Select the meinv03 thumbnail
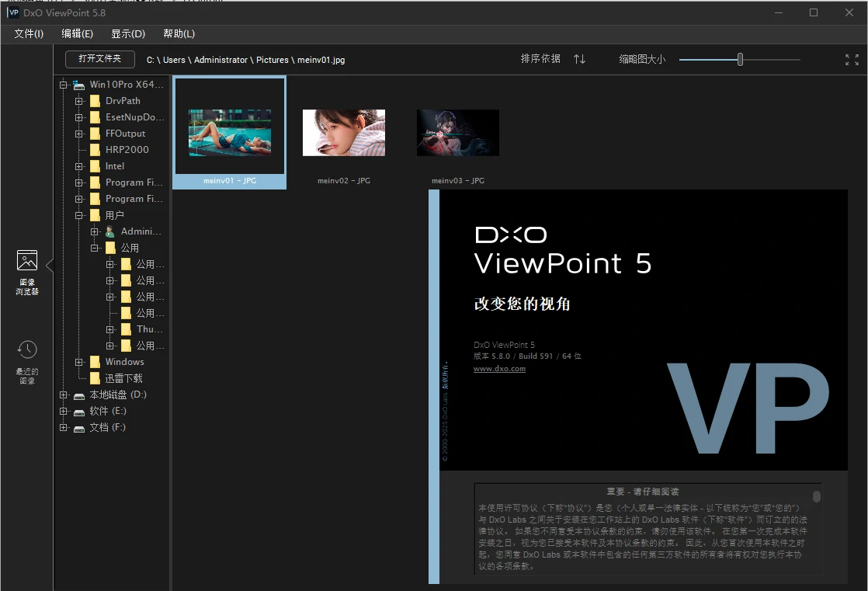The image size is (868, 591). 457,133
